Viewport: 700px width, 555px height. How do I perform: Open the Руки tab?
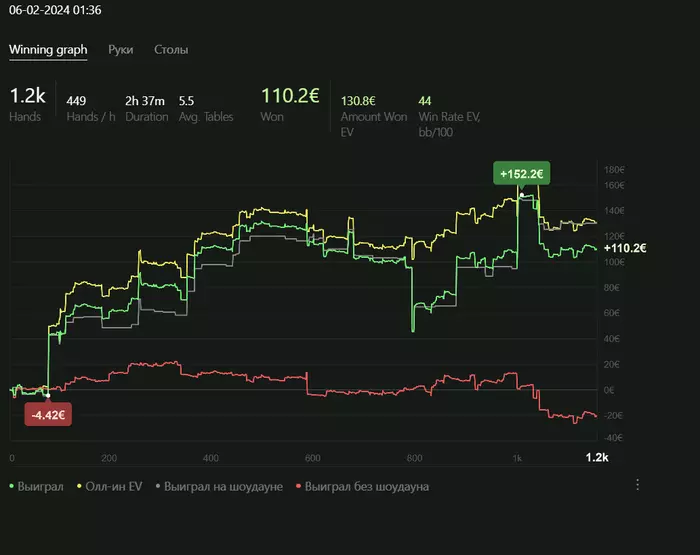121,50
